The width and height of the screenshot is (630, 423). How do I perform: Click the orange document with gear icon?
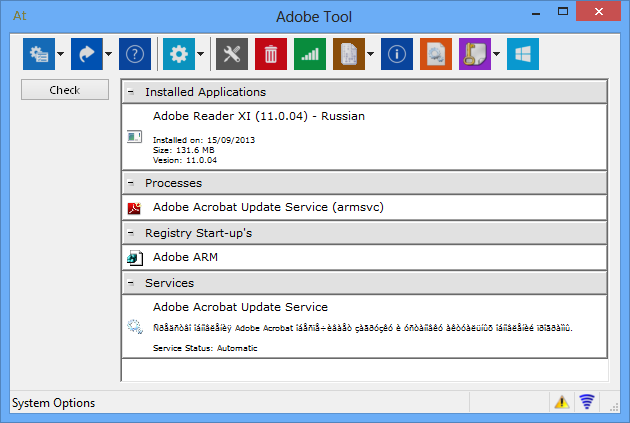(436, 54)
